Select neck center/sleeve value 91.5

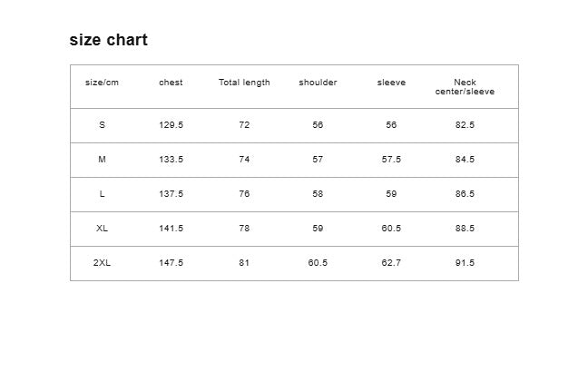click(465, 263)
